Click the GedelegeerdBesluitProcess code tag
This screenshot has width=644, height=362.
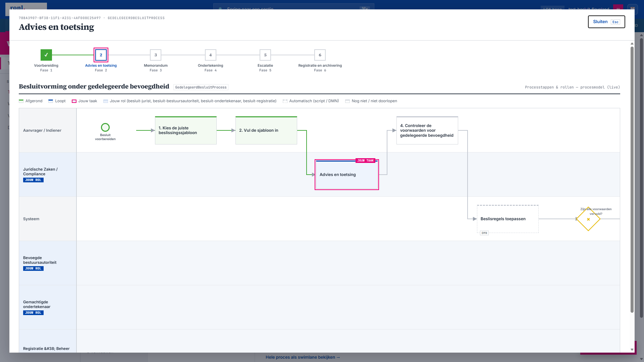[x=201, y=87]
